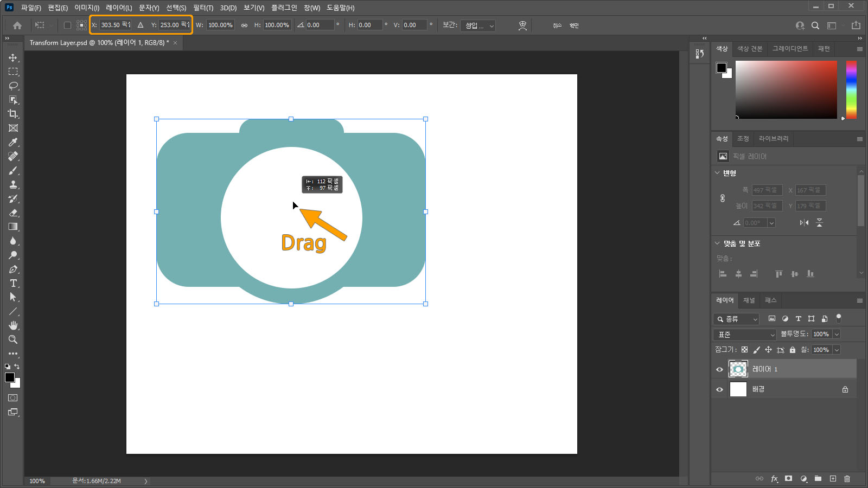This screenshot has height=488, width=868.
Task: Select the Brush tool
Action: [x=13, y=170]
